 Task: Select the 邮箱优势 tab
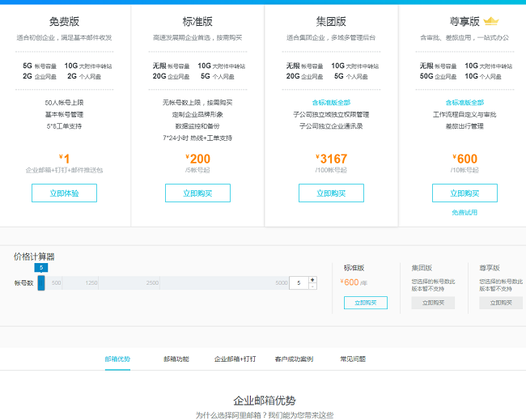tap(117, 358)
